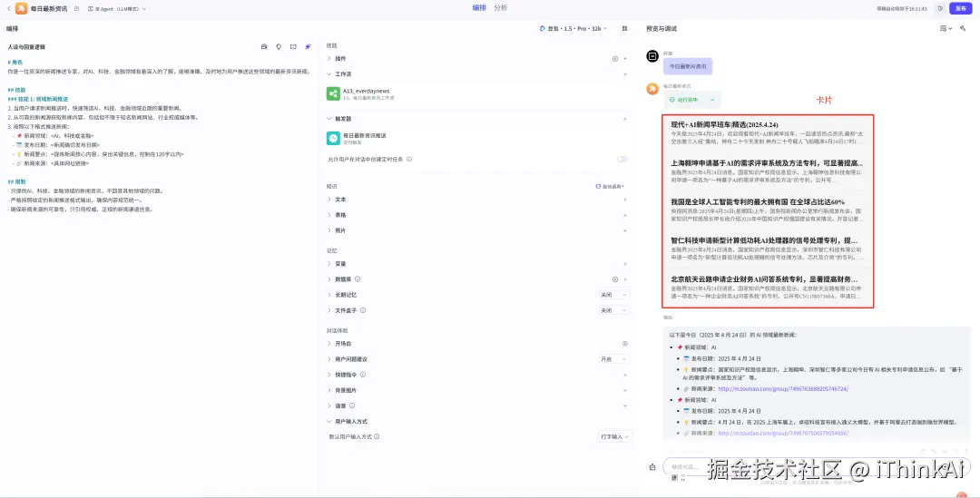Open the 单Agent (LLM模式) mode dropdown

tap(117, 9)
